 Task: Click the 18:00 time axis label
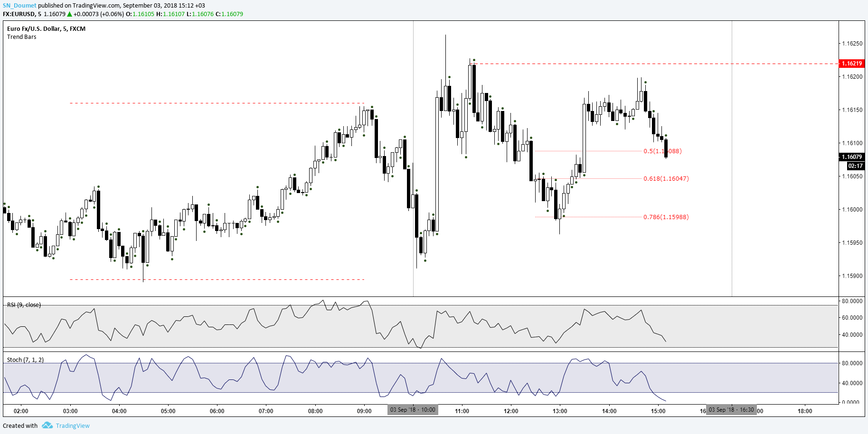[805, 411]
